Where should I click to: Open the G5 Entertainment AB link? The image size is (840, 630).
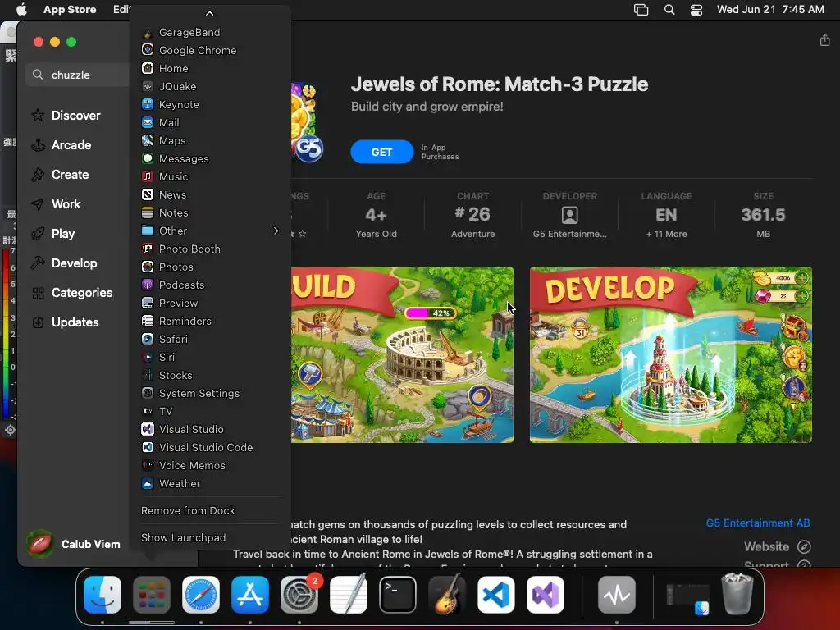click(757, 523)
